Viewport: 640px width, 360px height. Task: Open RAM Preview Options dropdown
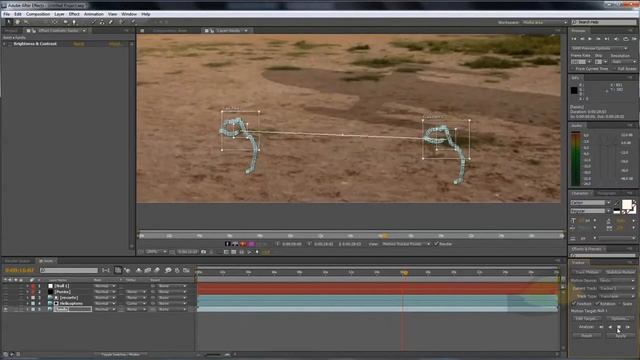click(x=600, y=48)
